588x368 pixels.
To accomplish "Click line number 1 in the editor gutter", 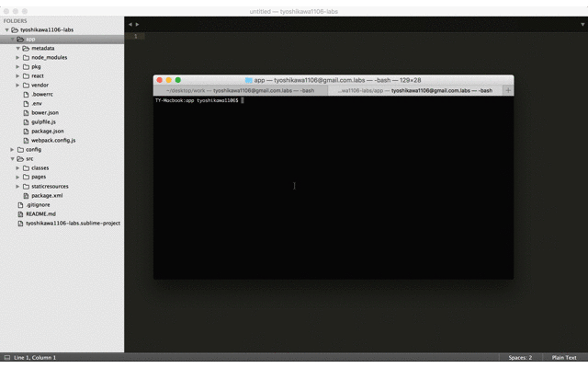I will (135, 37).
